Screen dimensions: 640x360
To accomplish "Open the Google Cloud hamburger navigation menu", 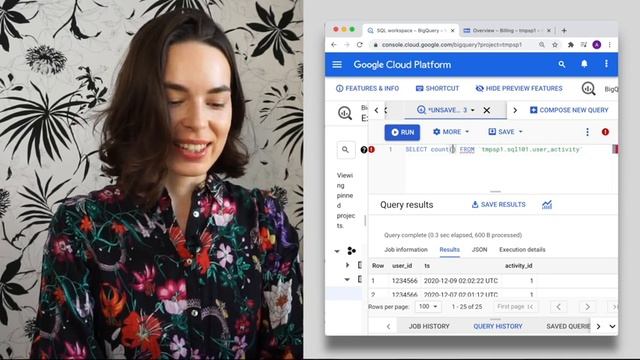I will click(337, 64).
